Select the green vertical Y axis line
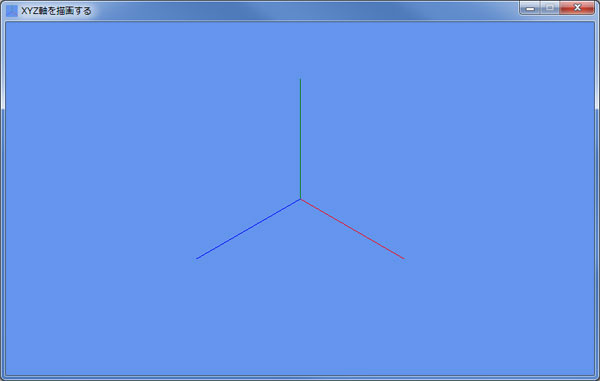This screenshot has height=381, width=600. (x=300, y=139)
